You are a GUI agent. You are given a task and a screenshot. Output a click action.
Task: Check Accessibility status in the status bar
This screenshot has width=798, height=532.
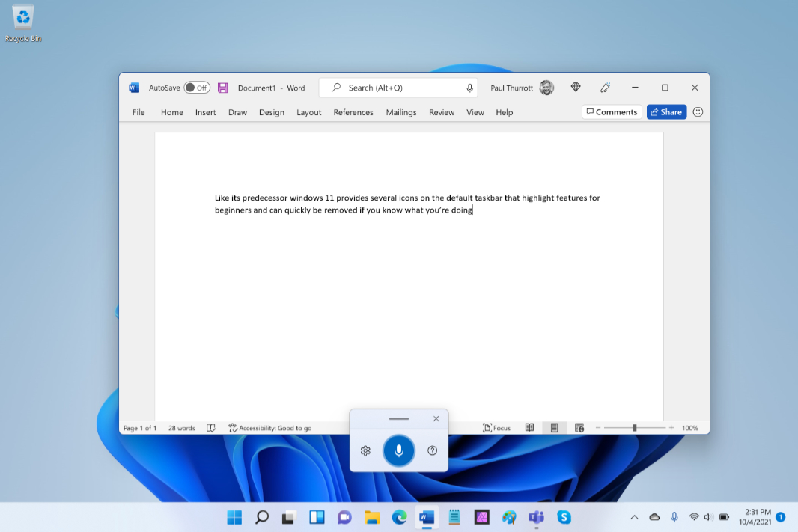pyautogui.click(x=270, y=427)
